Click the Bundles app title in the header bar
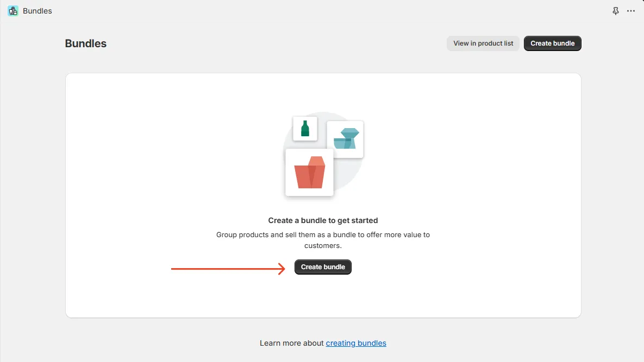Screen dimensions: 644x362 [37, 10]
